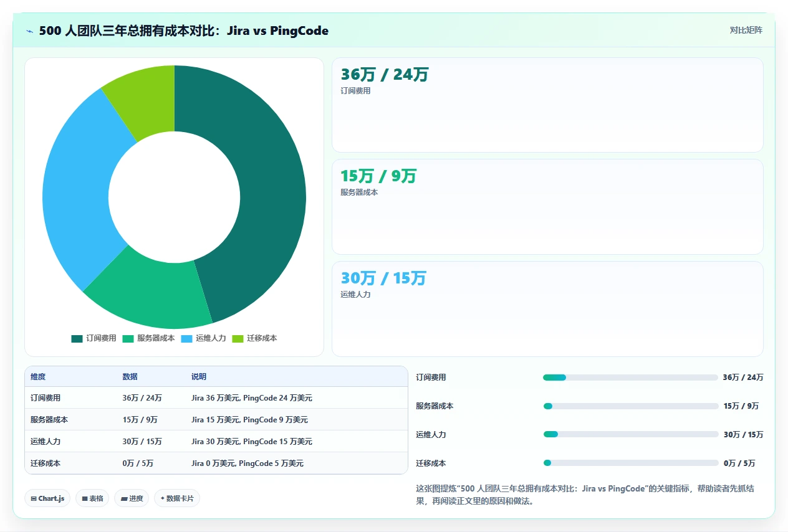Click the 运维人力 caption in third card
The image size is (788, 532).
[355, 294]
